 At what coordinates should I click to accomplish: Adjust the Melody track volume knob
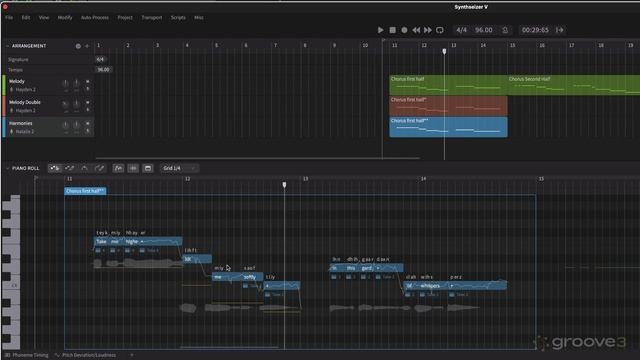point(65,83)
